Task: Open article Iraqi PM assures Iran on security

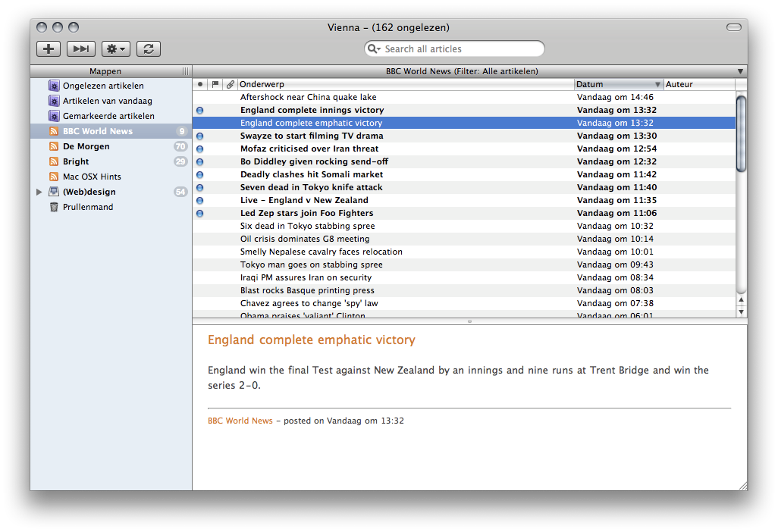Action: click(x=464, y=277)
